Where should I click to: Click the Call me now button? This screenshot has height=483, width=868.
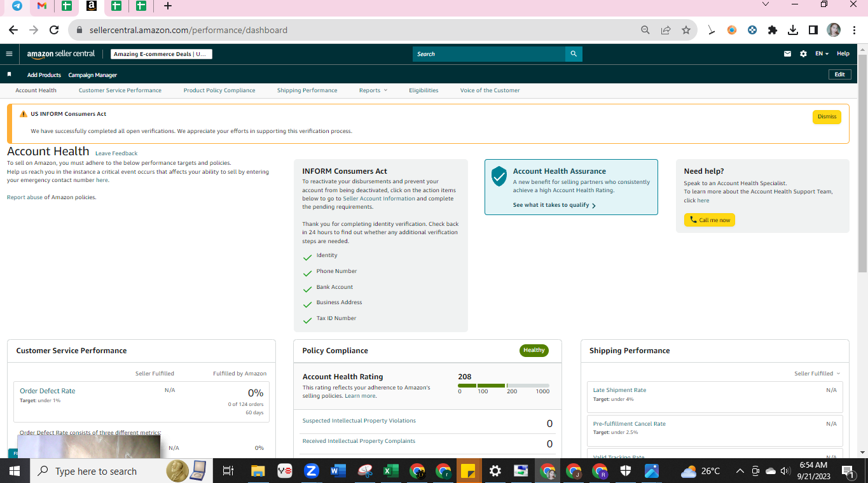710,220
